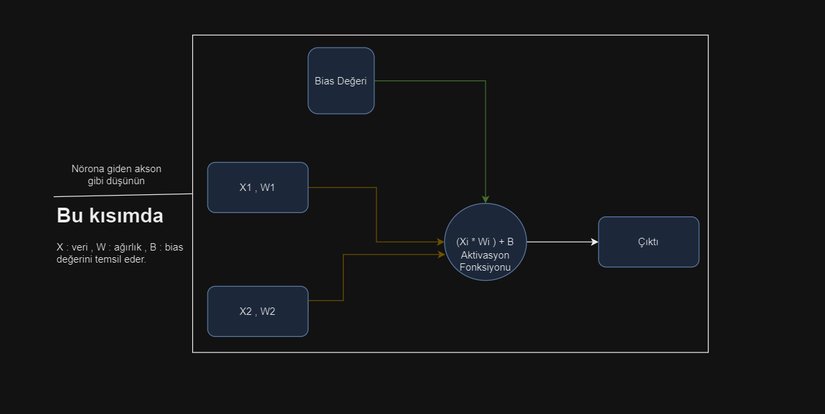Screen dimensions: 825x414
Task: Click the white arrowhead at the Çıktı box
Action: click(593, 242)
